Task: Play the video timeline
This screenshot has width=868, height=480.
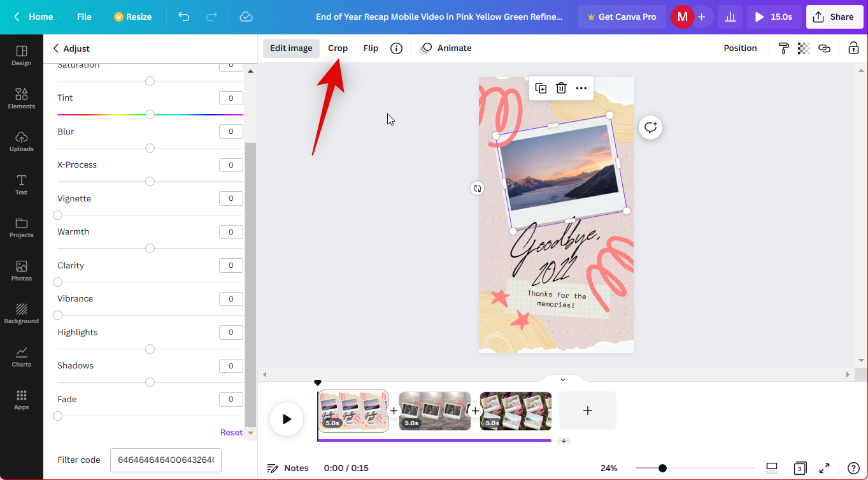Action: coord(287,419)
